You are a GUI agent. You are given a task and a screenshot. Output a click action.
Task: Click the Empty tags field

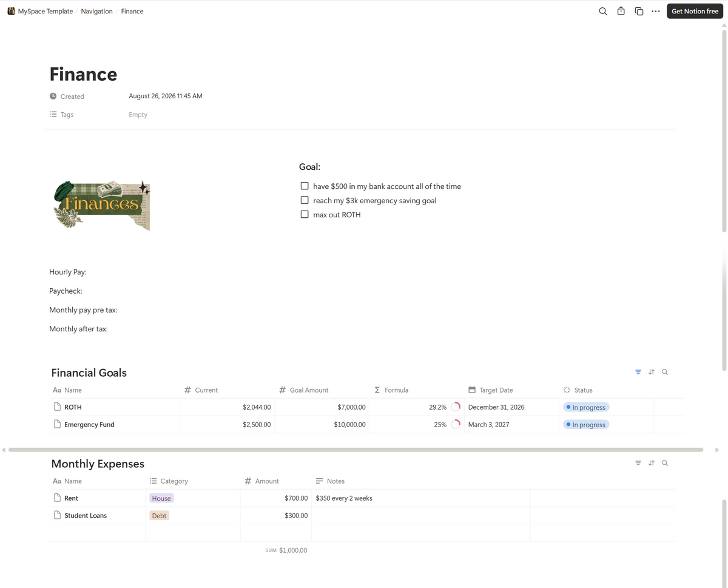[138, 115]
